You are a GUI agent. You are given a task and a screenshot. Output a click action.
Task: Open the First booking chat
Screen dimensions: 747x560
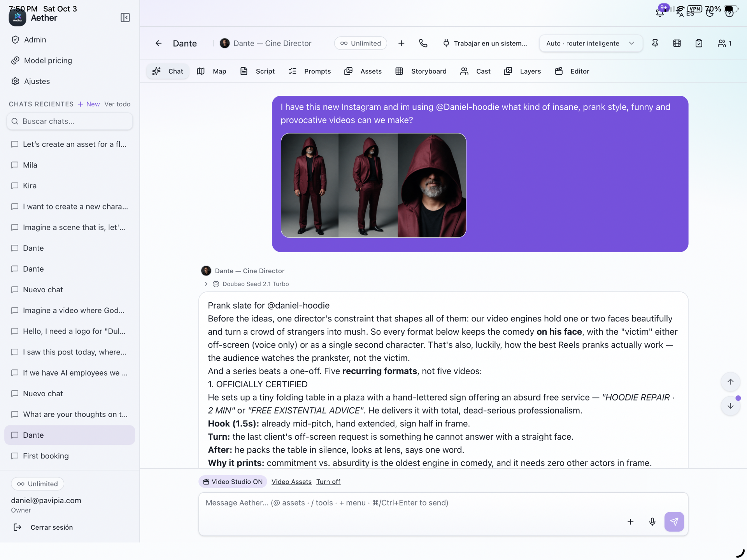pos(70,456)
